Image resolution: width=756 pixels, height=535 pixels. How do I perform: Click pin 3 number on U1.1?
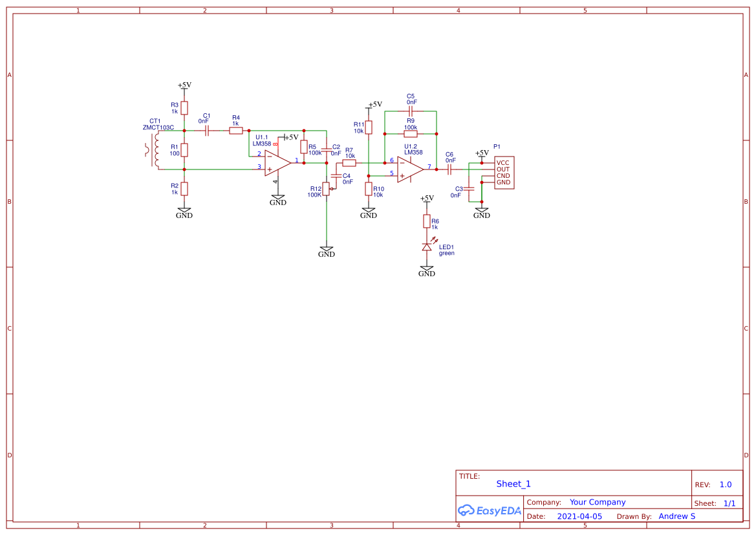(x=259, y=166)
